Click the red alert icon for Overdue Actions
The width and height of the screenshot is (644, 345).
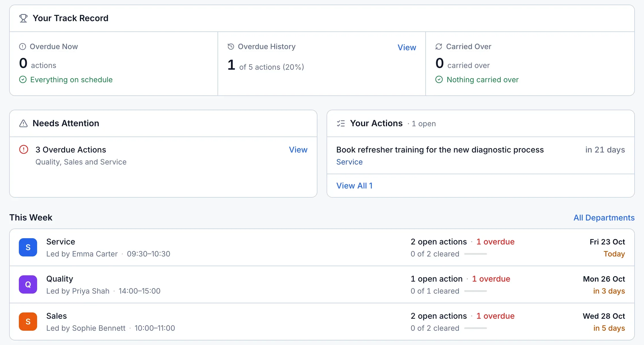pyautogui.click(x=24, y=149)
